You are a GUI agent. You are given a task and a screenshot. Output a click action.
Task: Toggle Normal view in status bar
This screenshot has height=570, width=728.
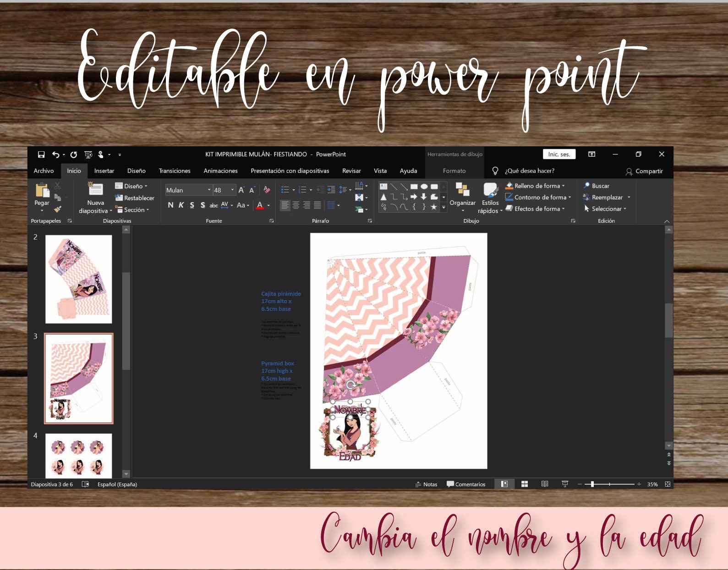tap(504, 484)
